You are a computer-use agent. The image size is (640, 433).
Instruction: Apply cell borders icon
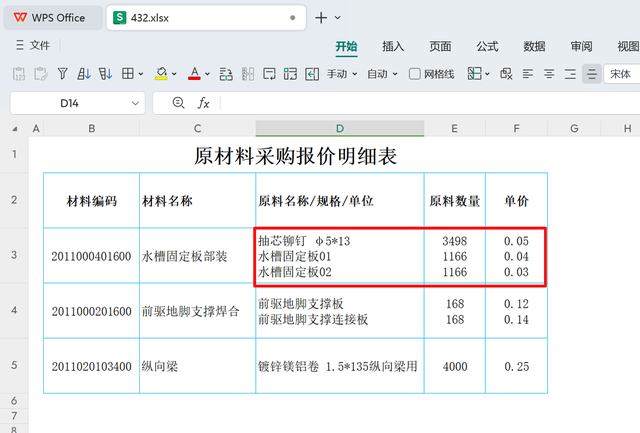pos(128,74)
